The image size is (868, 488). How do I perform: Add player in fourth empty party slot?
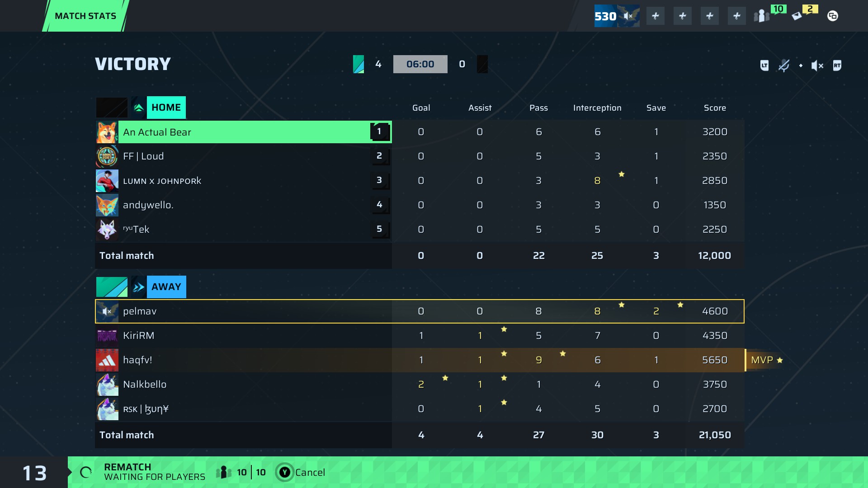point(737,16)
